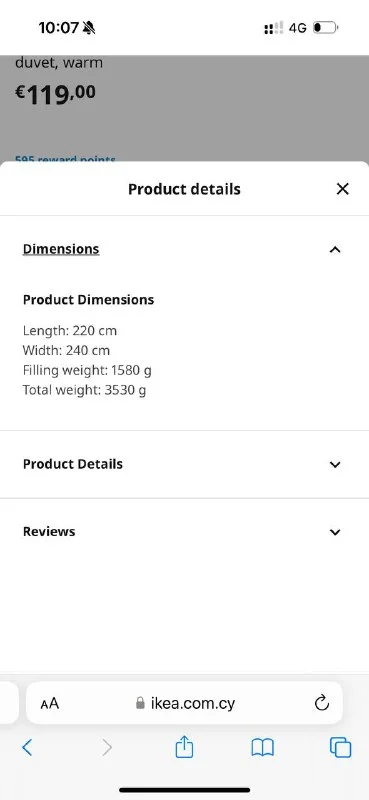
Task: Tap the padlock icon beside the URL
Action: pyautogui.click(x=140, y=704)
